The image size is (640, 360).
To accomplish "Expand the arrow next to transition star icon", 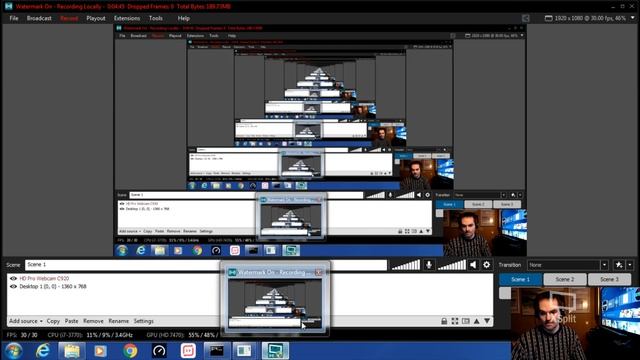I will [630, 265].
